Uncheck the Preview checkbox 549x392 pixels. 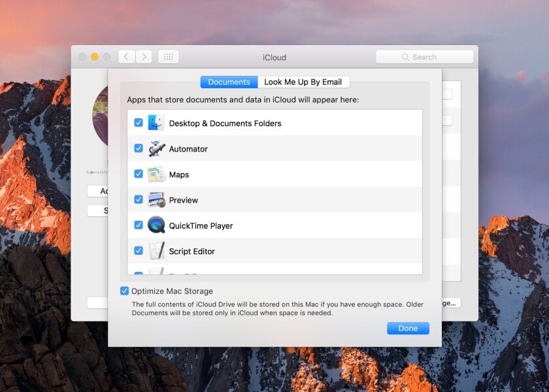pos(139,199)
